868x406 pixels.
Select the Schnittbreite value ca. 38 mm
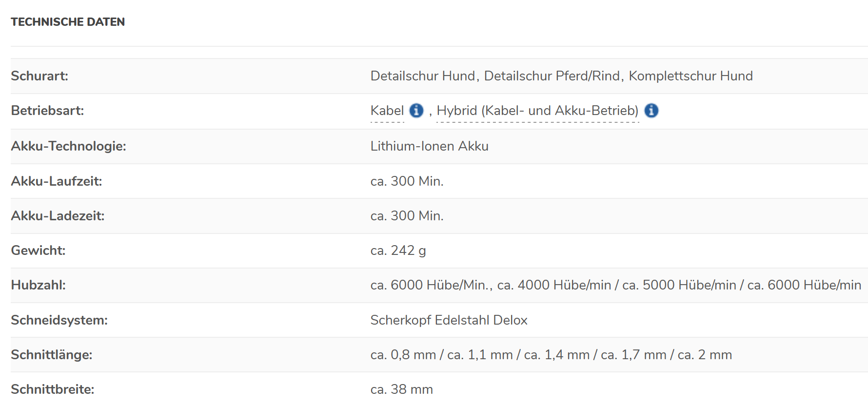[x=401, y=389]
